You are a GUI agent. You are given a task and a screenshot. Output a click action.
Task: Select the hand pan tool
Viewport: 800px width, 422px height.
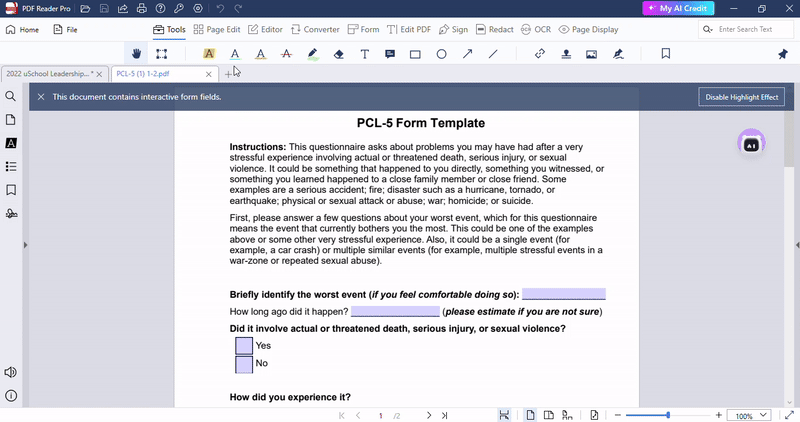pyautogui.click(x=136, y=54)
